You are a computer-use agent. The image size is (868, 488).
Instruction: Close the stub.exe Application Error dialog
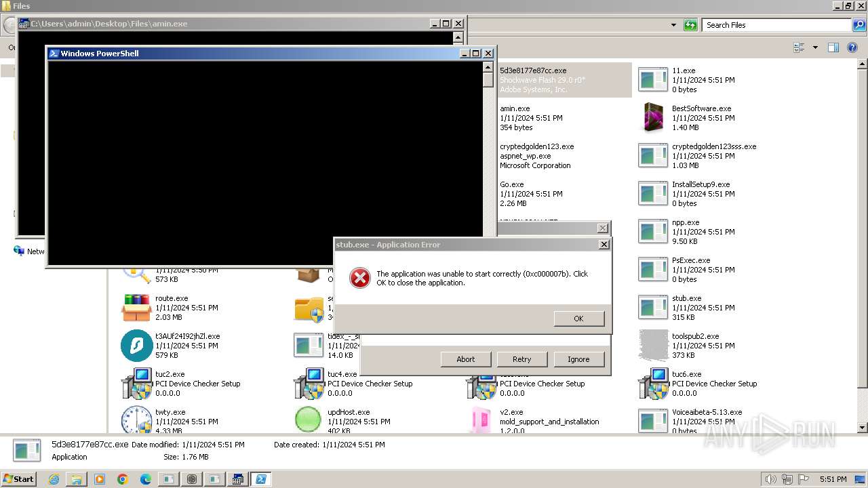(x=604, y=245)
